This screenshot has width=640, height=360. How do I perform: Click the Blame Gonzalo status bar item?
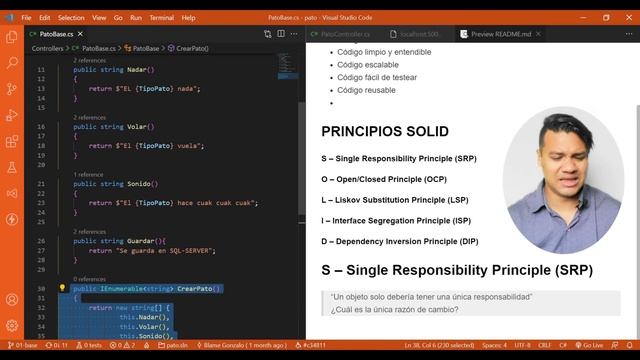point(242,345)
